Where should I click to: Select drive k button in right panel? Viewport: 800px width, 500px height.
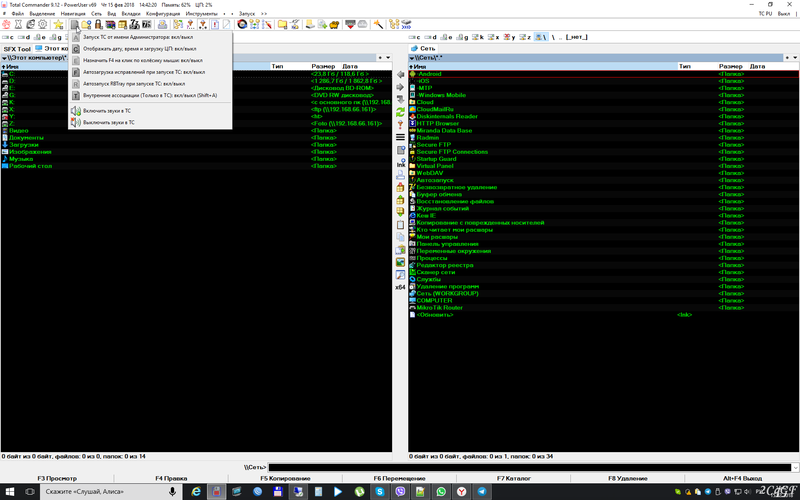click(x=478, y=37)
